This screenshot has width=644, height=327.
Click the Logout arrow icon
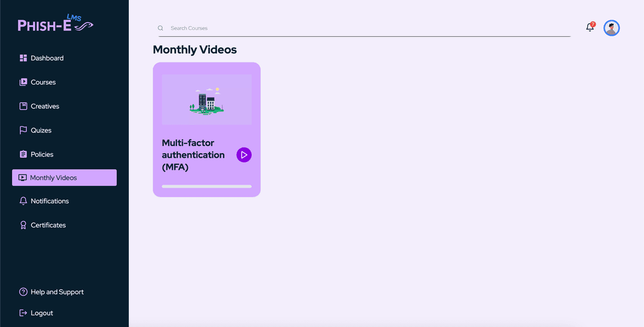click(x=23, y=313)
